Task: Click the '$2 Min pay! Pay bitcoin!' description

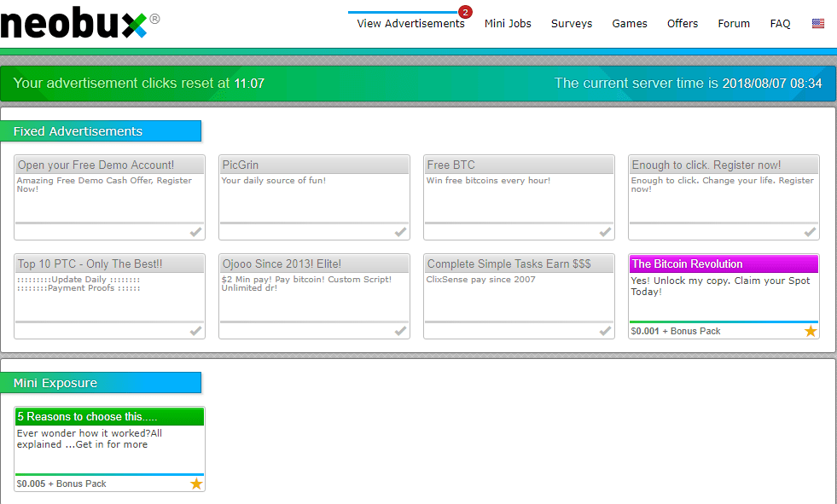Action: [306, 284]
